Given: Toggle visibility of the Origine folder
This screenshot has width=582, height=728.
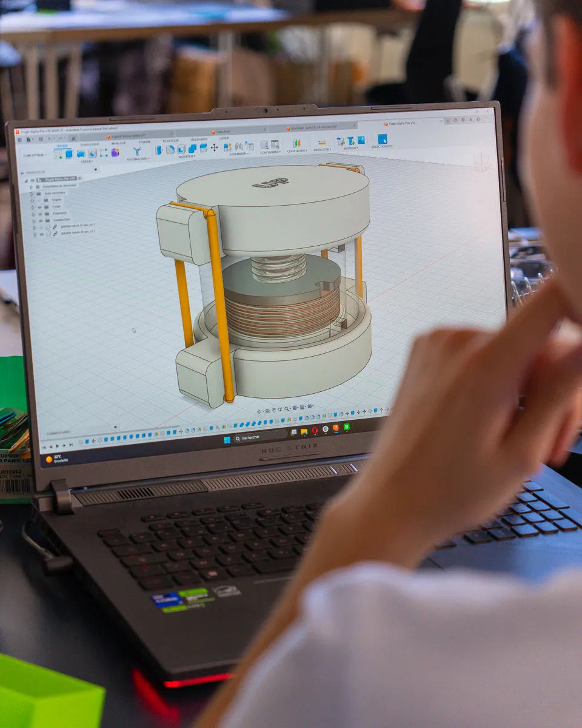Looking at the screenshot, I should click(x=39, y=200).
